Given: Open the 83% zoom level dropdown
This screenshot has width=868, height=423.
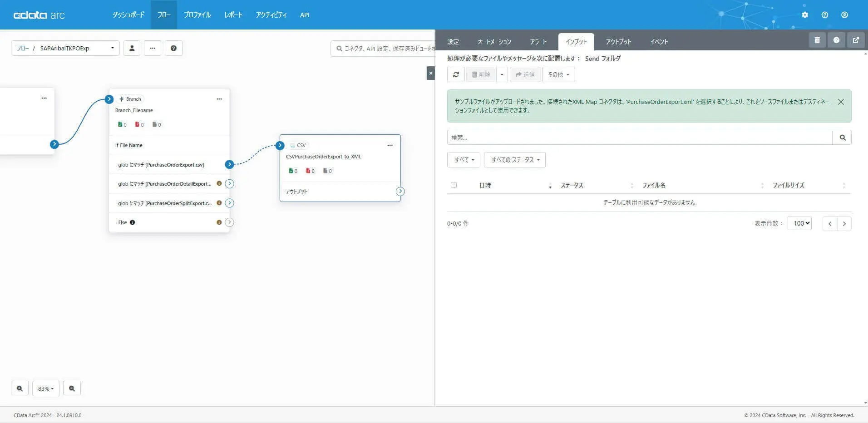Looking at the screenshot, I should tap(45, 389).
